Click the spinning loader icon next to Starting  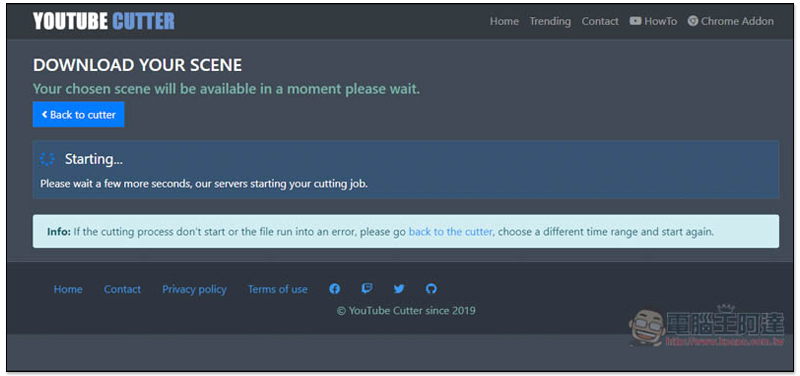tap(47, 159)
